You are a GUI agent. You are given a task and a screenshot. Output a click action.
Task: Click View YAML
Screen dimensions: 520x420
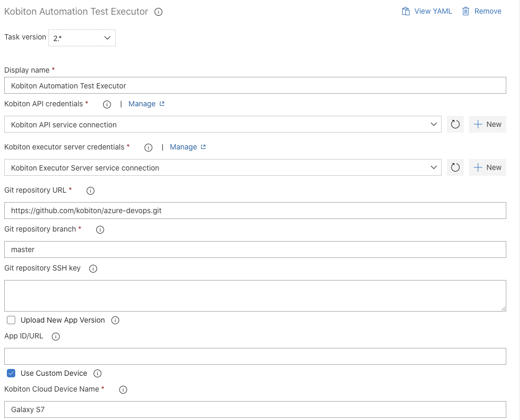tap(426, 11)
